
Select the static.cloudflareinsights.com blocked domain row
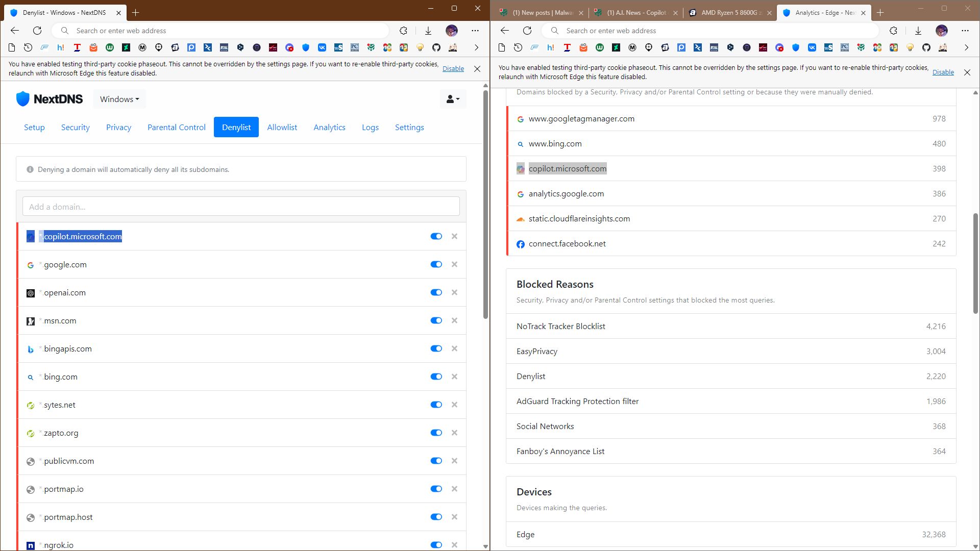tap(731, 218)
